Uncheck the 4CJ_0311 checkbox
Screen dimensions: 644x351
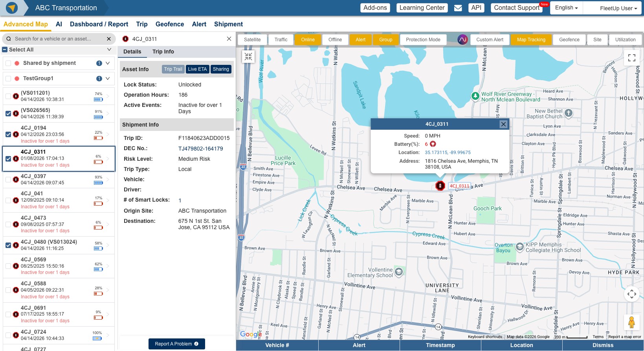(8, 159)
